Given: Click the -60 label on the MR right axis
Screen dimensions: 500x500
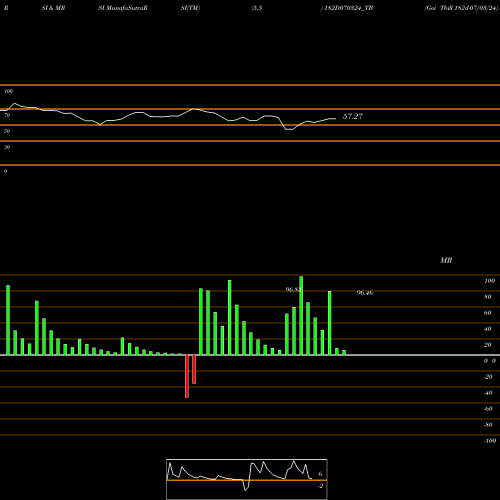Looking at the screenshot, I should [x=488, y=409].
